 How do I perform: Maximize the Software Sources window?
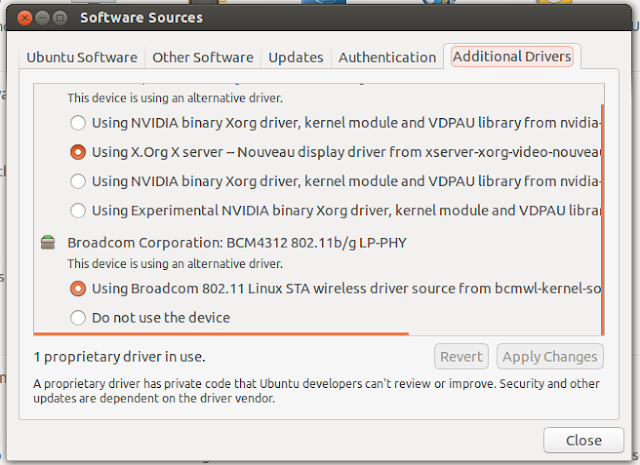[60, 18]
